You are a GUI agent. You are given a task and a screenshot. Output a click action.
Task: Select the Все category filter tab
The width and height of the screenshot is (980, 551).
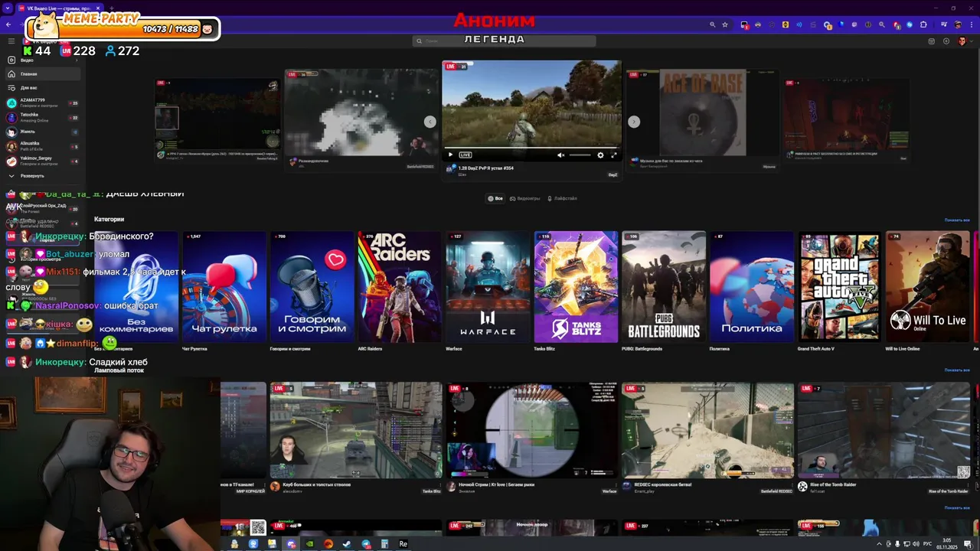[495, 198]
